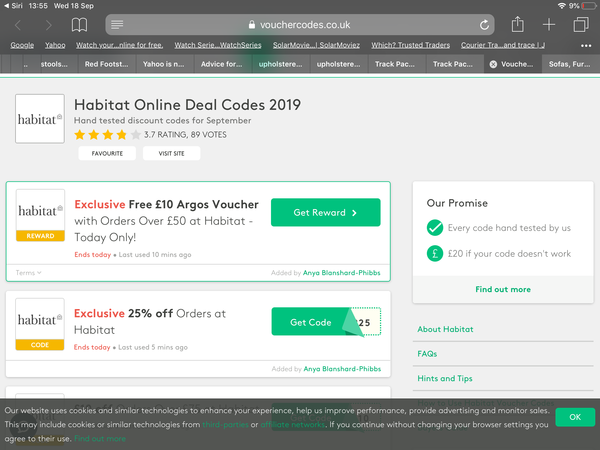Open third-parties cookie link
Screen dimensions: 600x450
point(225,425)
